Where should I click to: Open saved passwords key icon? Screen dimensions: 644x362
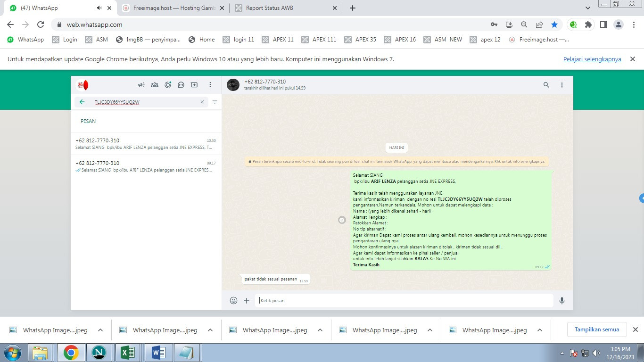coord(494,25)
